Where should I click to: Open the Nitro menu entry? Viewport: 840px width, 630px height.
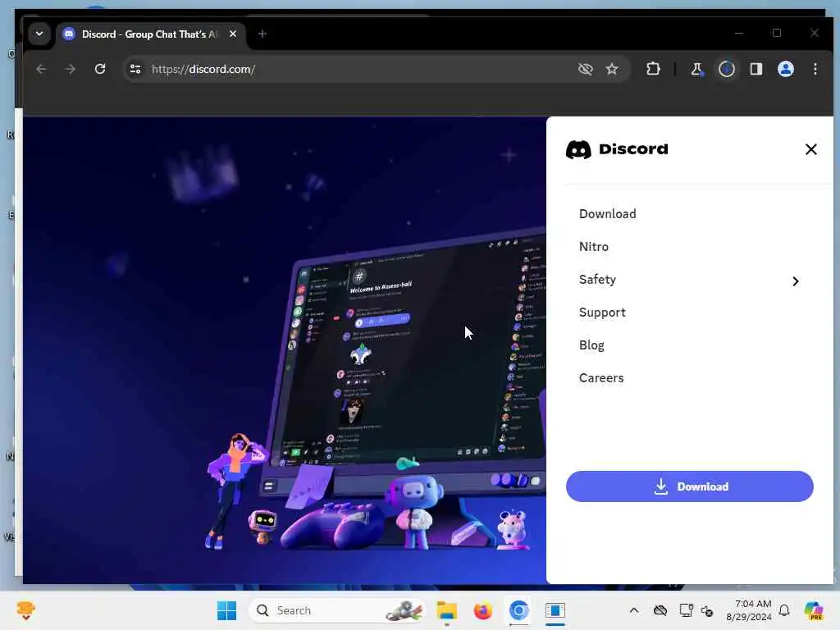(x=594, y=246)
